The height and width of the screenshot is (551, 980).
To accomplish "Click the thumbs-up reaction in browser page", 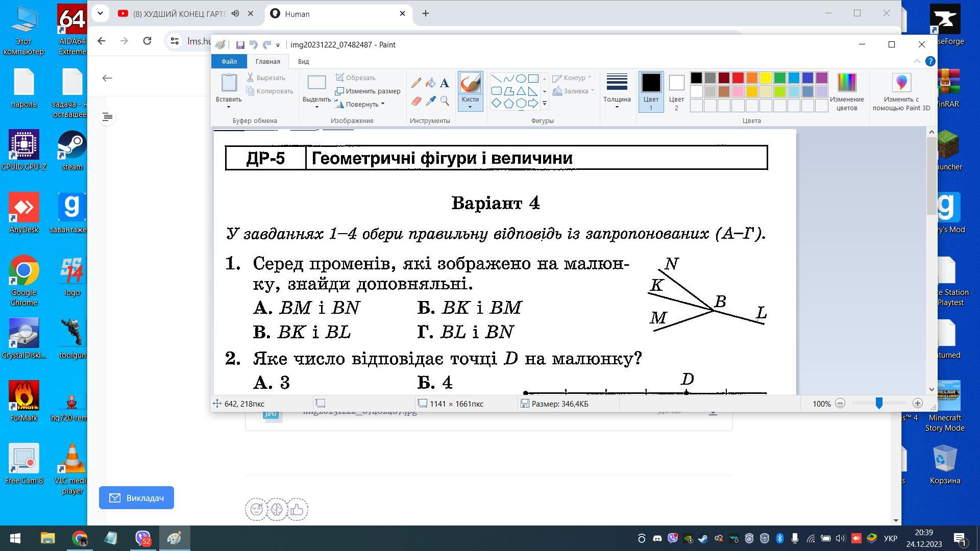I will click(x=297, y=509).
